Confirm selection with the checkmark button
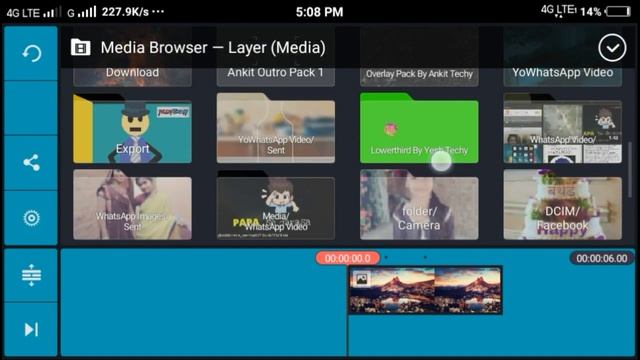This screenshot has height=360, width=640. pyautogui.click(x=612, y=48)
